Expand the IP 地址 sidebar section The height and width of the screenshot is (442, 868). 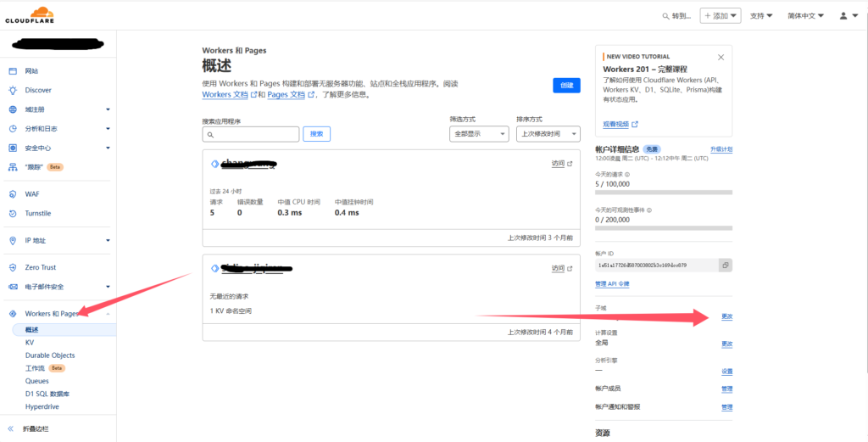tap(108, 241)
